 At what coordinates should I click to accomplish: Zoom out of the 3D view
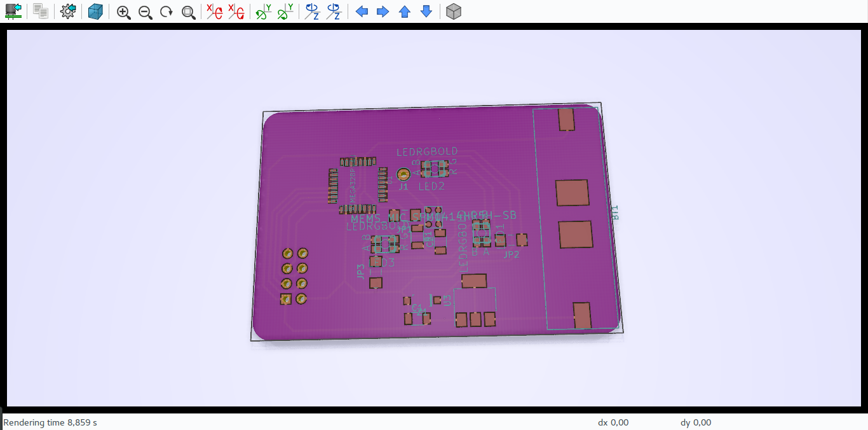145,11
